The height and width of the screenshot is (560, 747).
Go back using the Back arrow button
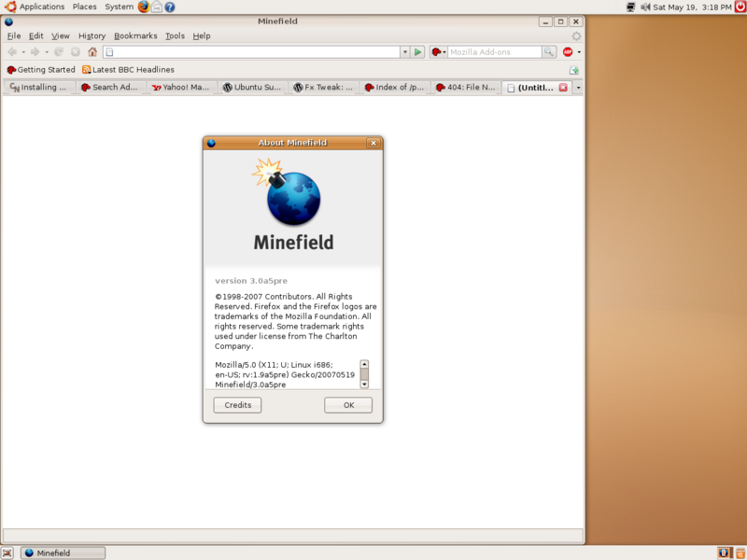pos(12,52)
